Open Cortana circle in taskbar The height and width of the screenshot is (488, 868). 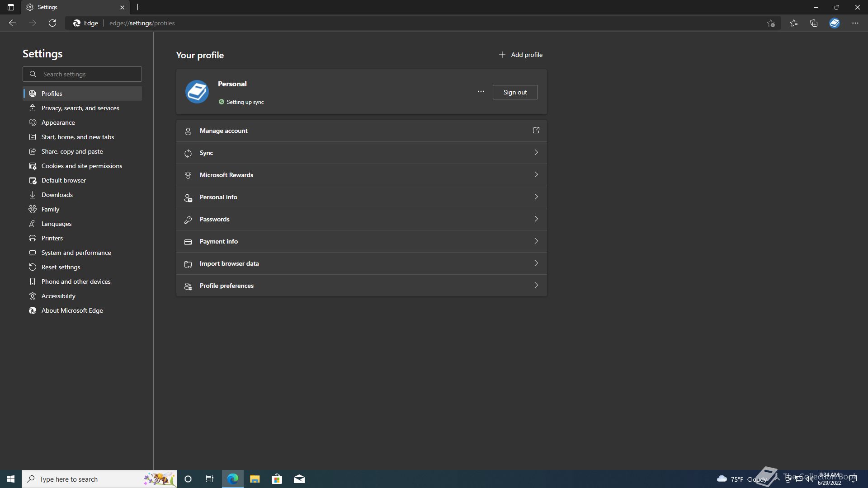[x=188, y=479]
